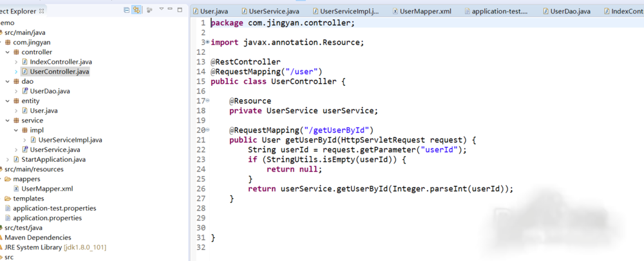The image size is (644, 261).
Task: Select StartApplication.java in the tree
Action: (x=53, y=159)
